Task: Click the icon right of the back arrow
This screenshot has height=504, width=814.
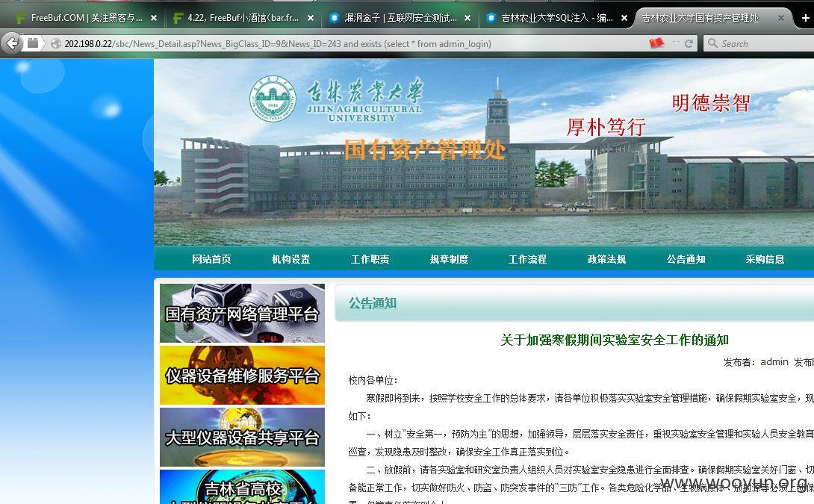Action: (x=32, y=43)
